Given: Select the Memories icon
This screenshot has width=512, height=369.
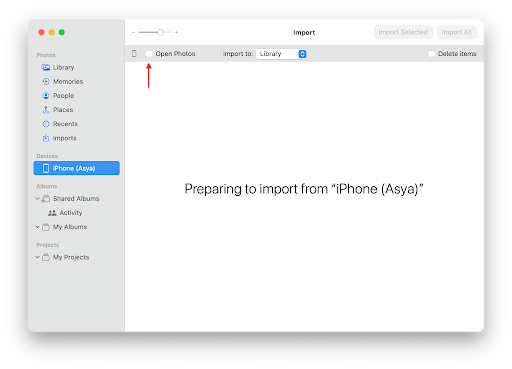Looking at the screenshot, I should click(46, 81).
